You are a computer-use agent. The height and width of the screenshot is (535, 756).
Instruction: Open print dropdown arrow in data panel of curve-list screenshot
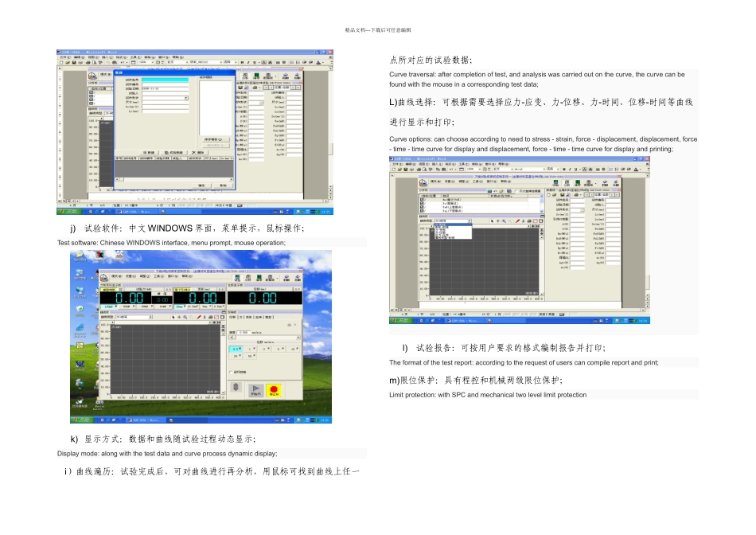[581, 195]
